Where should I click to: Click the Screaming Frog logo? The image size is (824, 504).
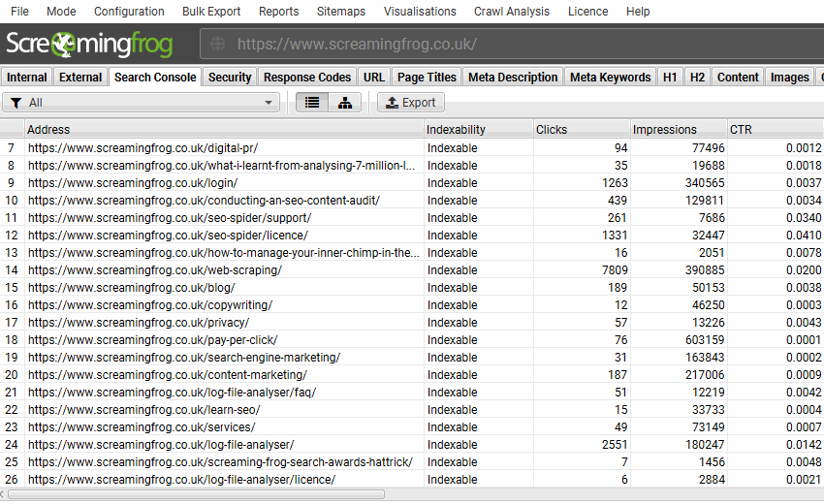(89, 45)
